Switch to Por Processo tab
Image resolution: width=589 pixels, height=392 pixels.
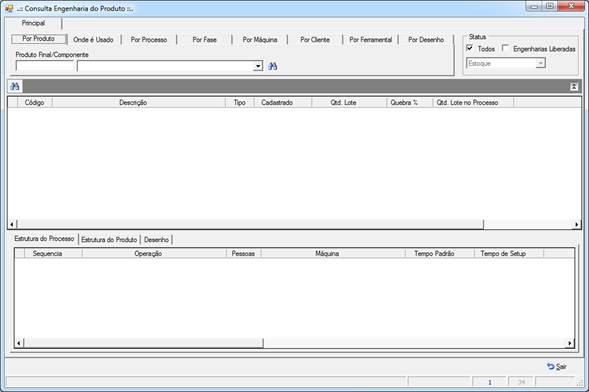tap(149, 39)
